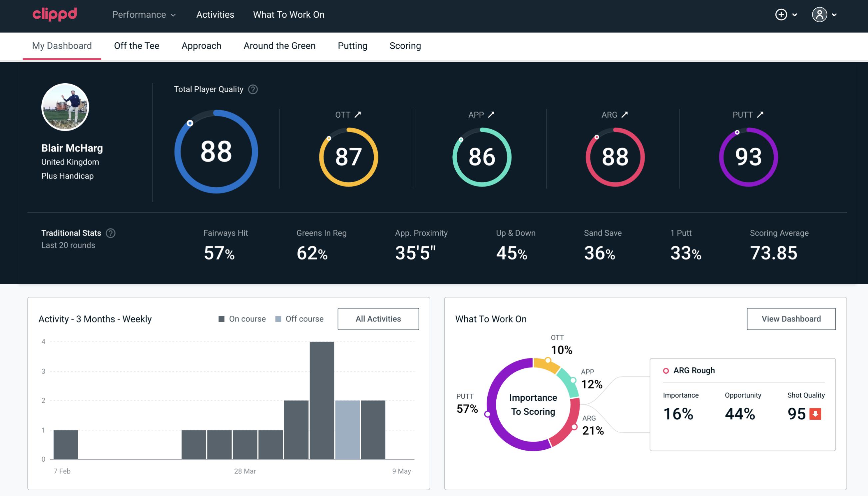Viewport: 868px width, 496px height.
Task: Toggle the Off course activity filter
Action: tap(304, 319)
